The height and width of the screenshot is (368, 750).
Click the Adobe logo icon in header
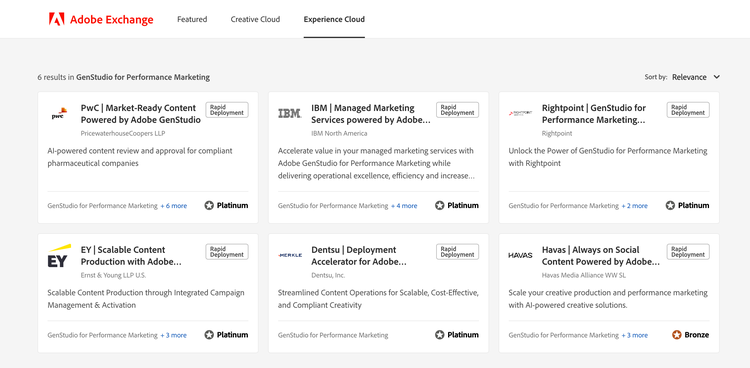point(56,19)
